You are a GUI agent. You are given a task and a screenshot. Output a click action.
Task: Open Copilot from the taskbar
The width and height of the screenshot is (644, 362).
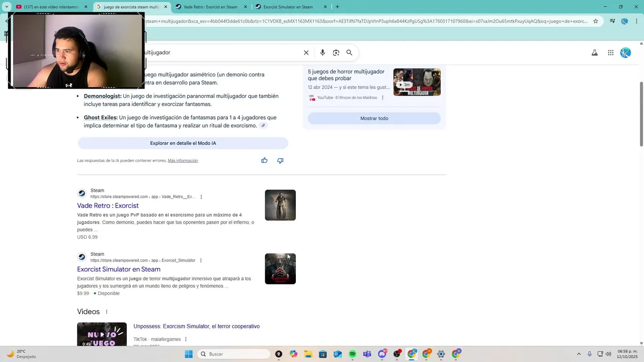coord(293,354)
